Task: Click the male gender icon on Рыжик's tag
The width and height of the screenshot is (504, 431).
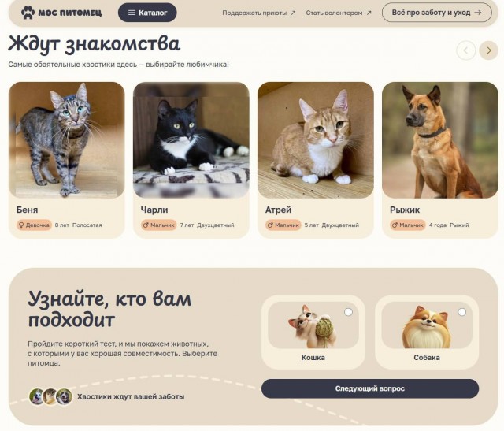Action: tap(395, 225)
